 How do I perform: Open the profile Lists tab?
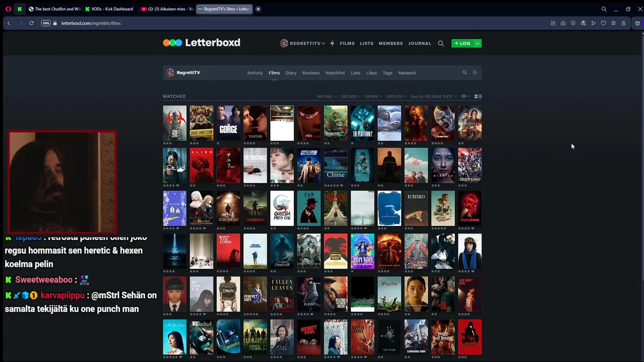tap(355, 73)
